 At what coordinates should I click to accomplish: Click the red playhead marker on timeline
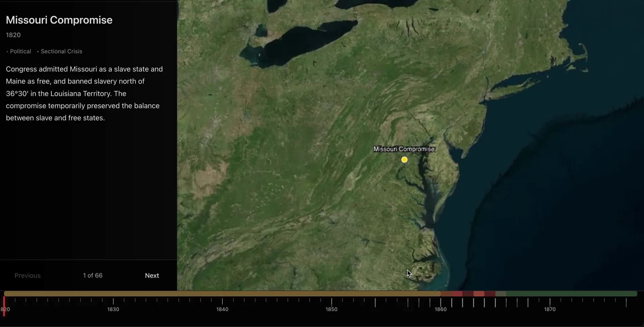(4, 306)
